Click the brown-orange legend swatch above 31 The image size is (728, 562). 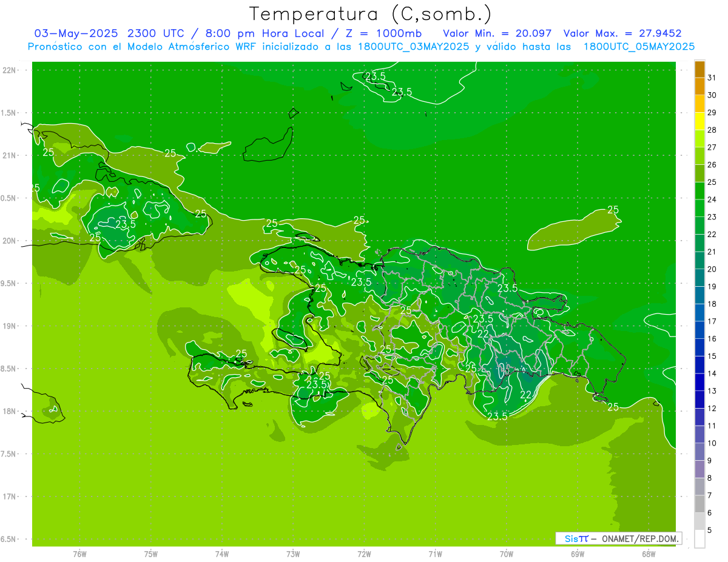coord(699,70)
